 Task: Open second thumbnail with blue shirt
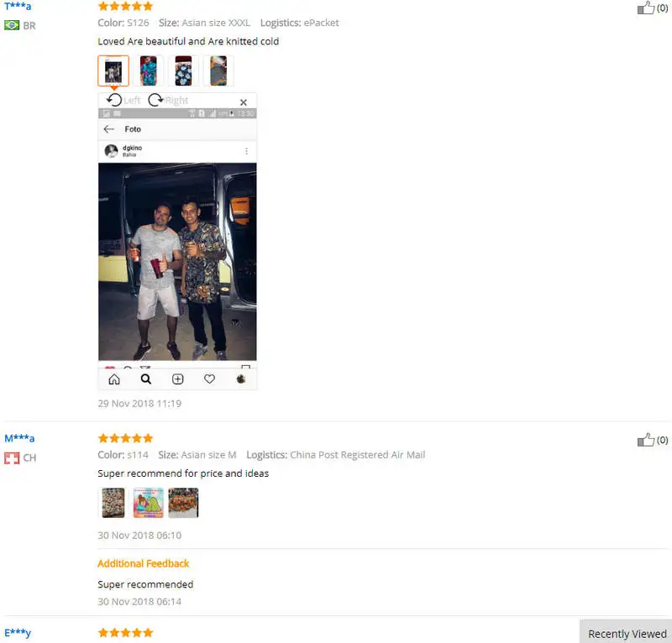tap(149, 71)
